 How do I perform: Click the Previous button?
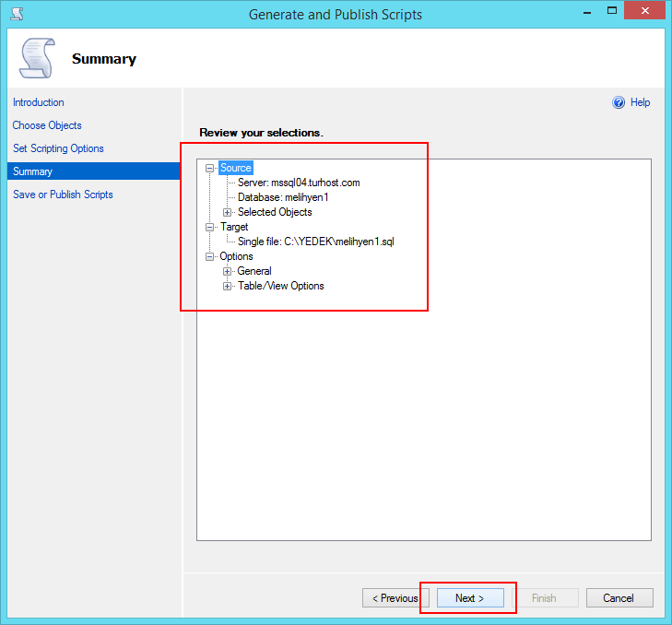[x=395, y=598]
